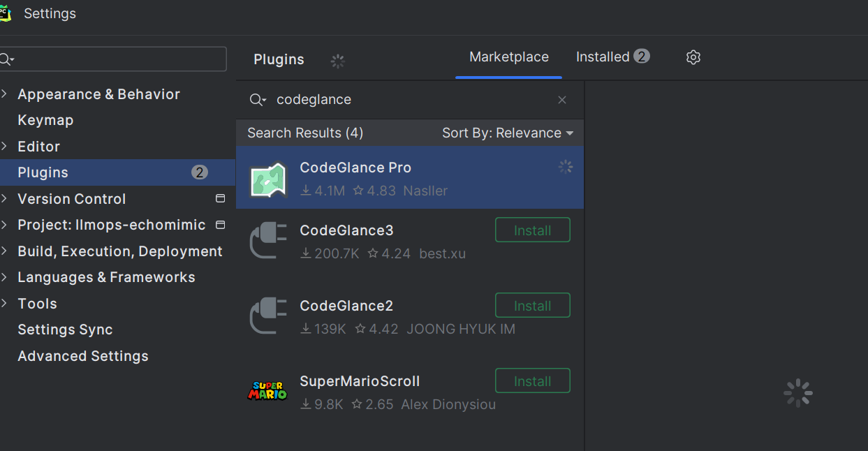This screenshot has height=451, width=868.
Task: Expand Project: llmops-echomimic node
Action: [x=4, y=225]
